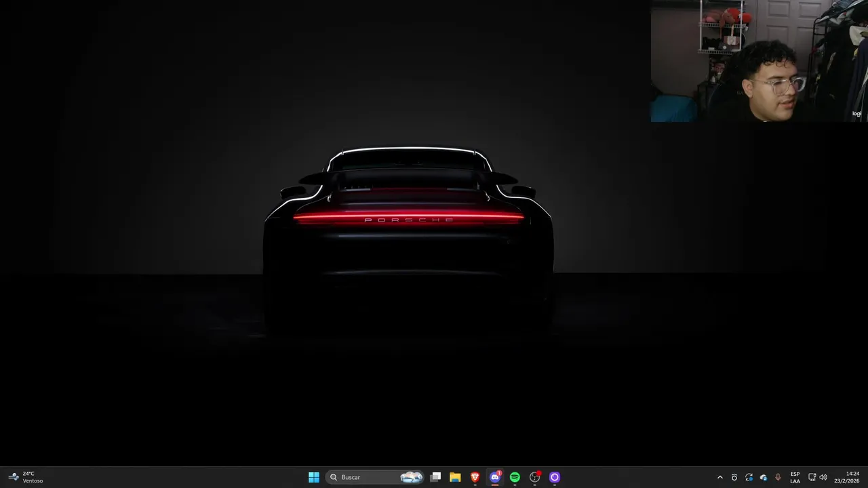This screenshot has width=868, height=488.
Task: Open Discord with the notification badge
Action: point(495,477)
